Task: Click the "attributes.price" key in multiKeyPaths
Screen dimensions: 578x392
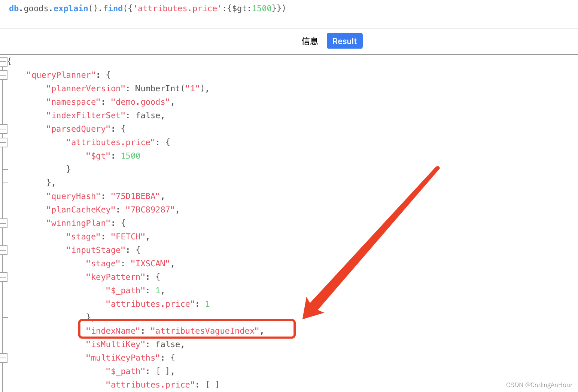Action: tap(150, 385)
